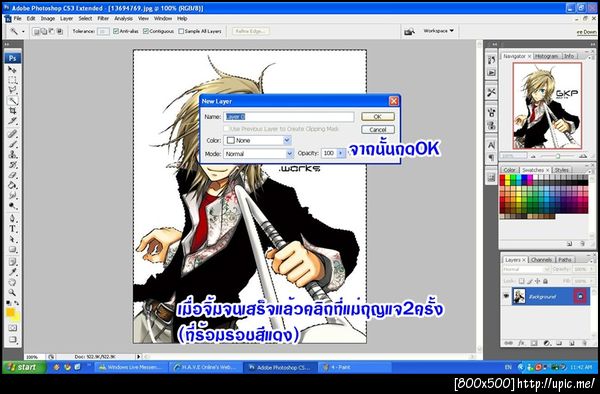
Task: Toggle the Anti-alias checkbox
Action: point(116,31)
